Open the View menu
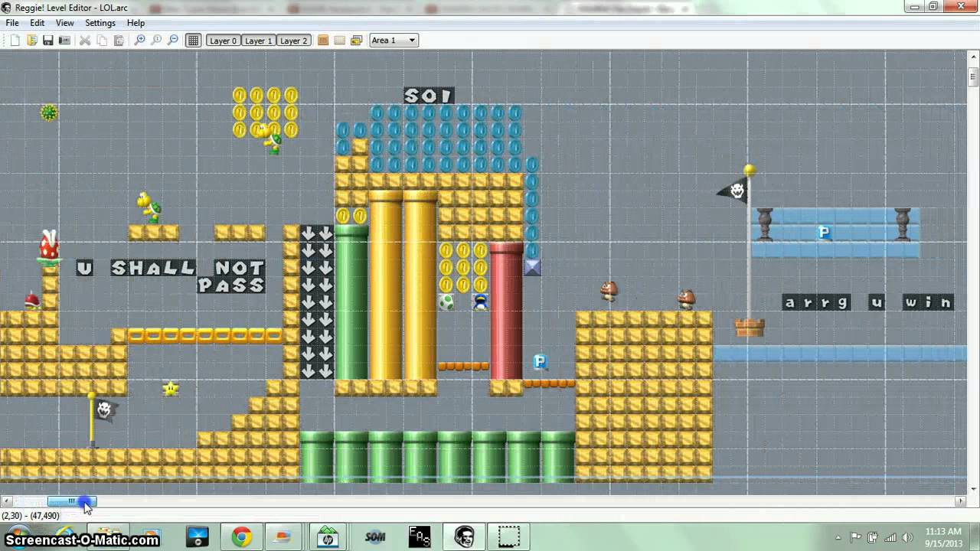The width and height of the screenshot is (980, 551). pyautogui.click(x=65, y=23)
